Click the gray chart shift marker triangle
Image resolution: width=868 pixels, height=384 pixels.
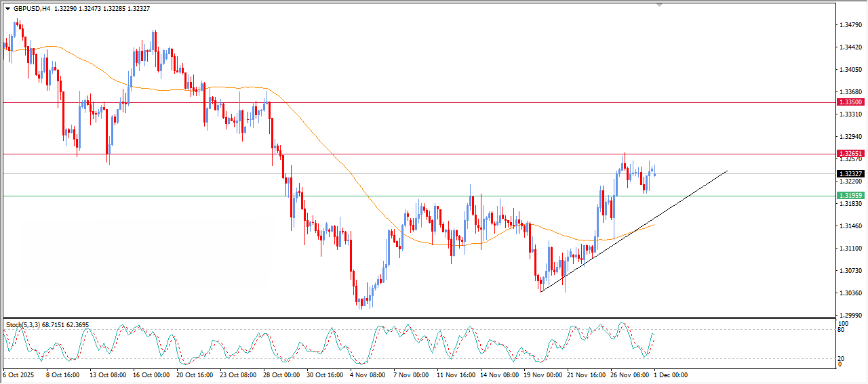659,5
